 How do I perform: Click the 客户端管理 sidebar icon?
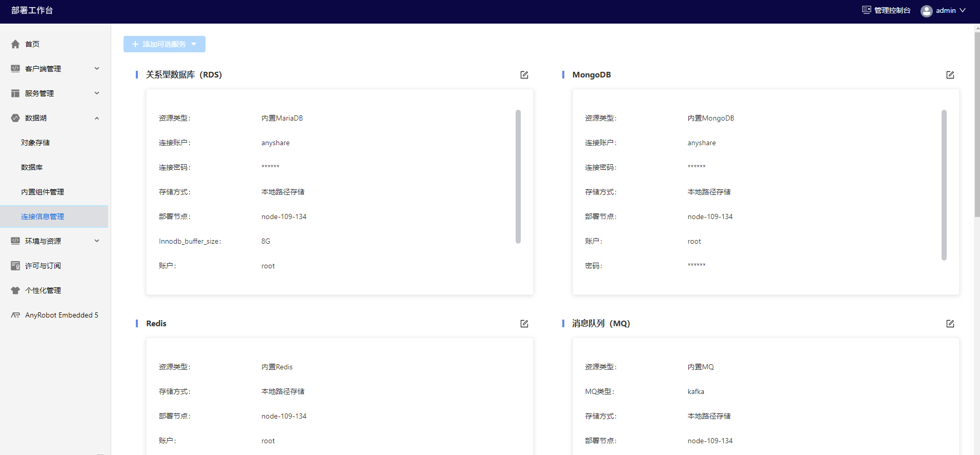(15, 69)
